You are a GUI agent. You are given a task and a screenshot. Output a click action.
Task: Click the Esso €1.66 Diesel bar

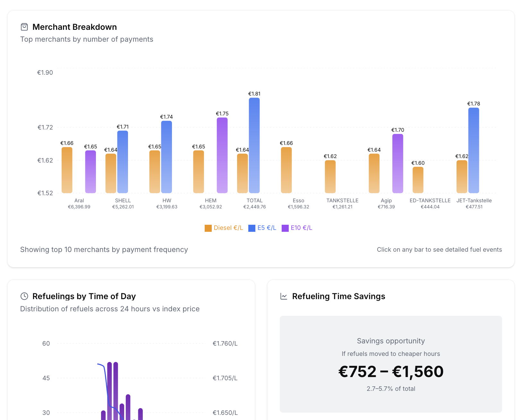[286, 170]
